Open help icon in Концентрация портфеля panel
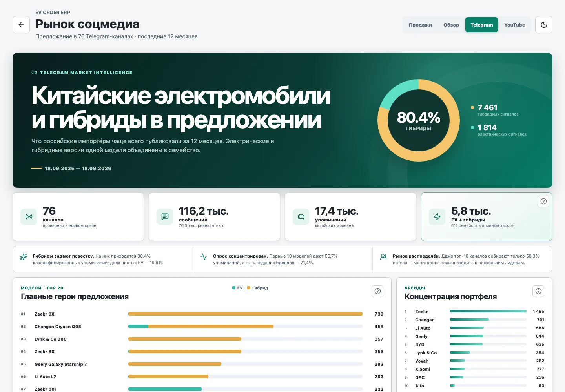Image resolution: width=565 pixels, height=392 pixels. pos(538,291)
